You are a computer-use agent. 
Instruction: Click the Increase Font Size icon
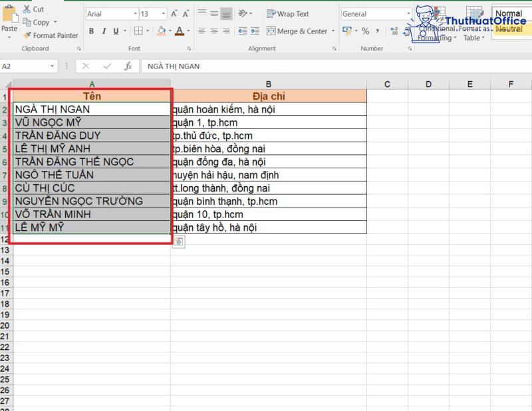[x=174, y=13]
